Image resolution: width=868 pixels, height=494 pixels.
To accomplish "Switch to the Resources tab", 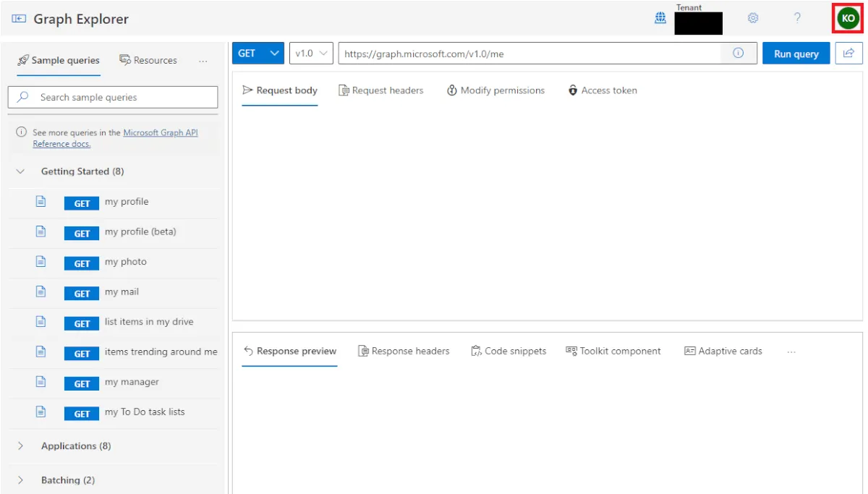I will point(148,61).
